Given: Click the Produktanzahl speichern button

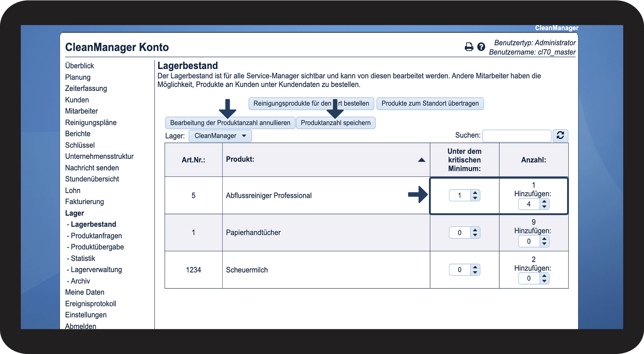Looking at the screenshot, I should 336,123.
